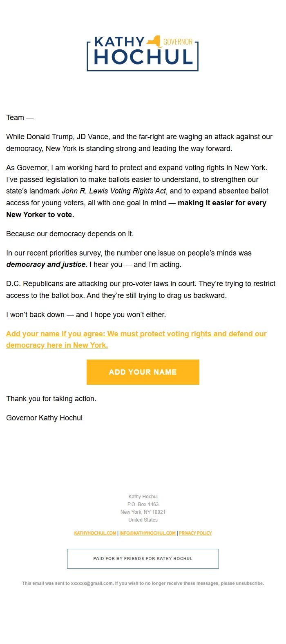This screenshot has height=644, width=286.
Task: Click the 'Governor Kathy Hochul' signature
Action: click(44, 418)
